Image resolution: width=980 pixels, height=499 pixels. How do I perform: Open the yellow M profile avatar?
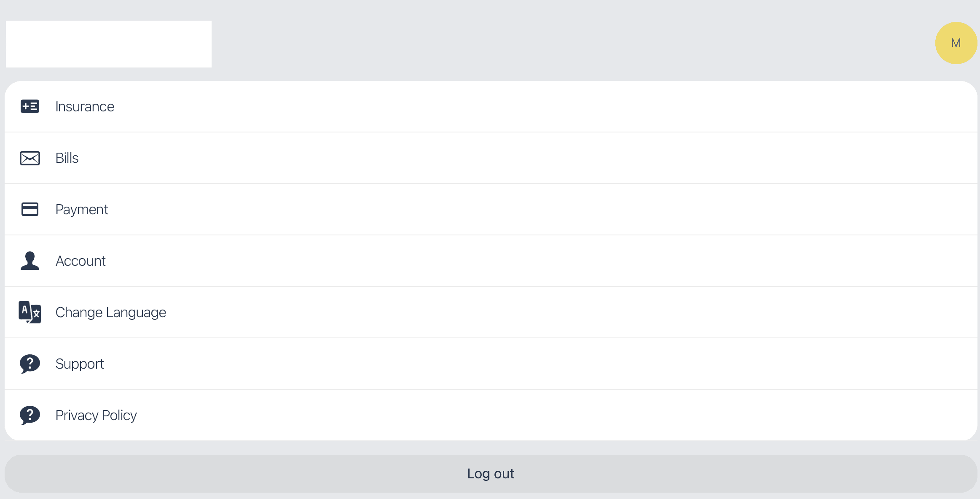[x=956, y=43]
